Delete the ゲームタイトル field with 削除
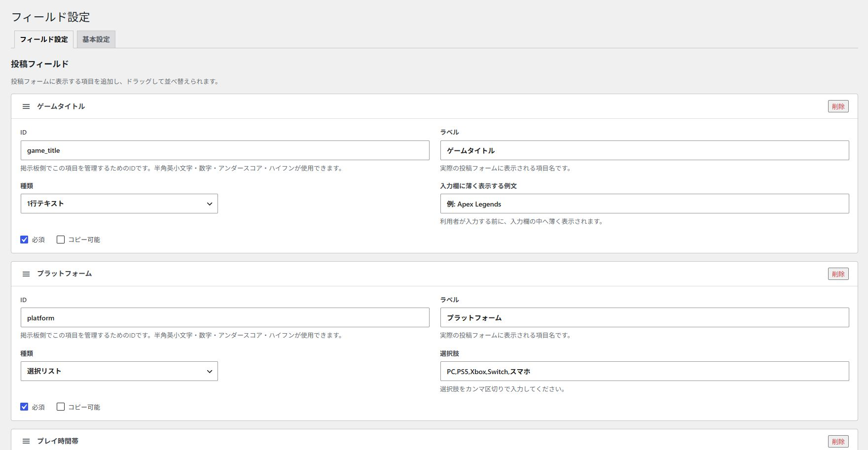This screenshot has width=868, height=450. 838,106
